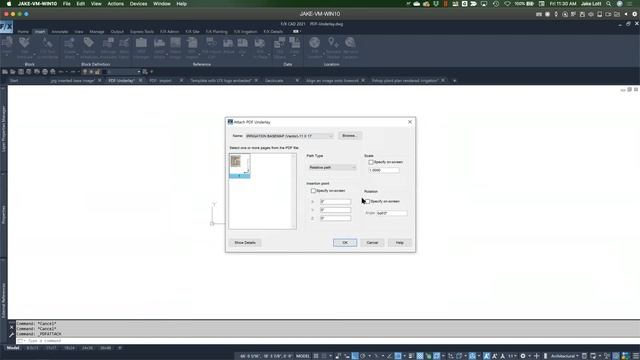The image size is (640, 360).
Task: Click the macOS Spotlight search icon
Action: pos(609,4)
